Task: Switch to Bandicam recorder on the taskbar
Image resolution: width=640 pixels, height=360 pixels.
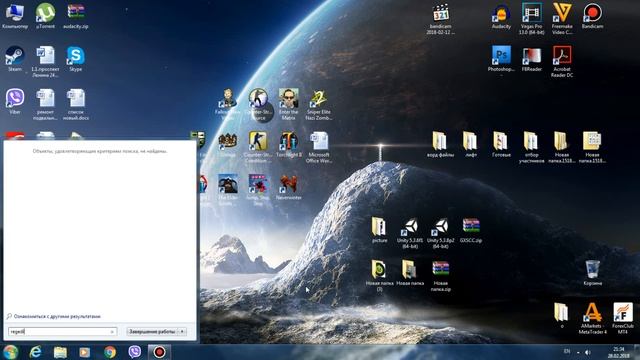Action: pyautogui.click(x=159, y=352)
